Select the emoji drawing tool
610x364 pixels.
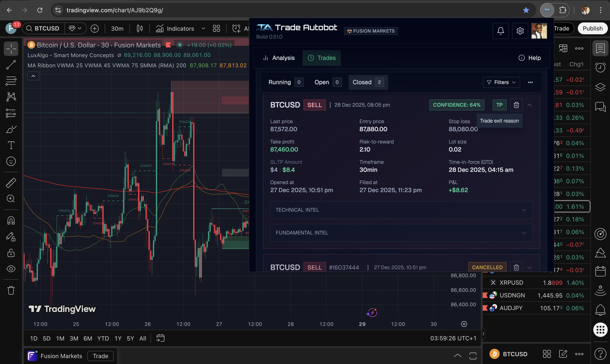[11, 161]
